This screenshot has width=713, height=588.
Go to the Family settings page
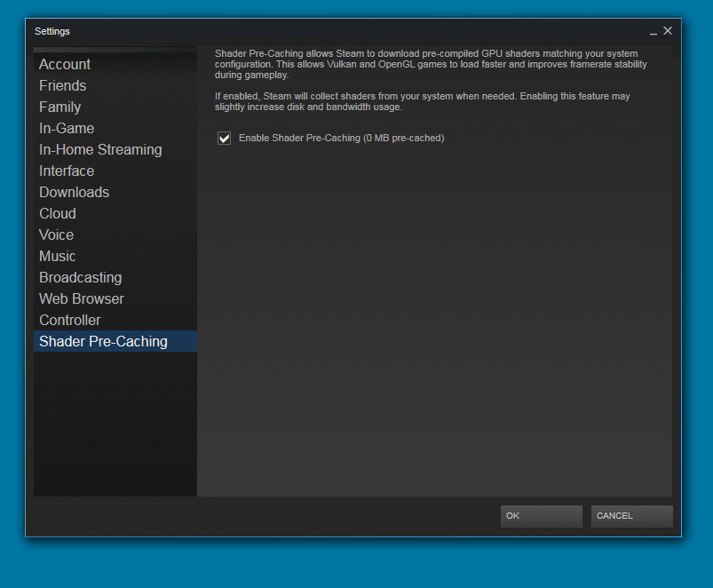(x=60, y=107)
